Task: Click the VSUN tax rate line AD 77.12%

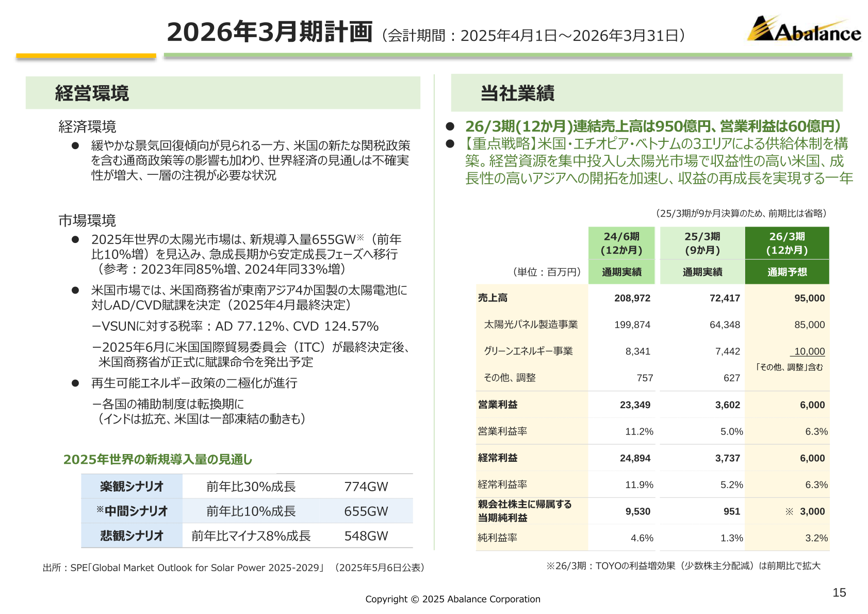Action: [235, 326]
